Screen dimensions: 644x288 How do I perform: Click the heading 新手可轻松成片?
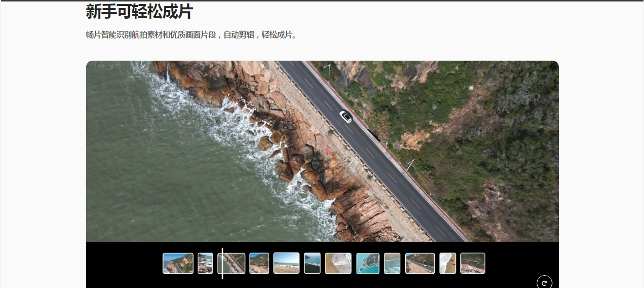point(139,11)
